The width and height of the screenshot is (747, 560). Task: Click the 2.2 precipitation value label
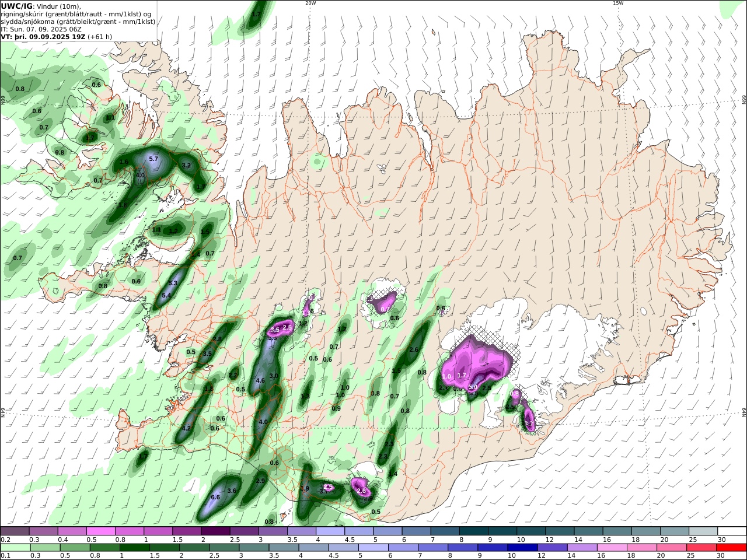point(233,376)
